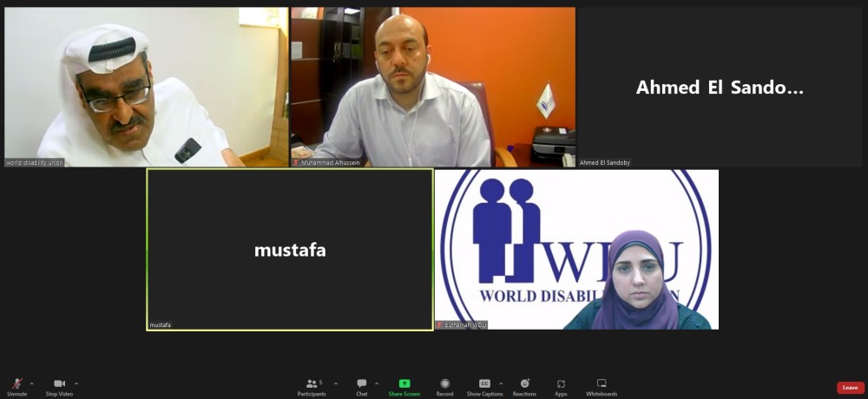
Task: Turn on Show Captions
Action: click(484, 387)
